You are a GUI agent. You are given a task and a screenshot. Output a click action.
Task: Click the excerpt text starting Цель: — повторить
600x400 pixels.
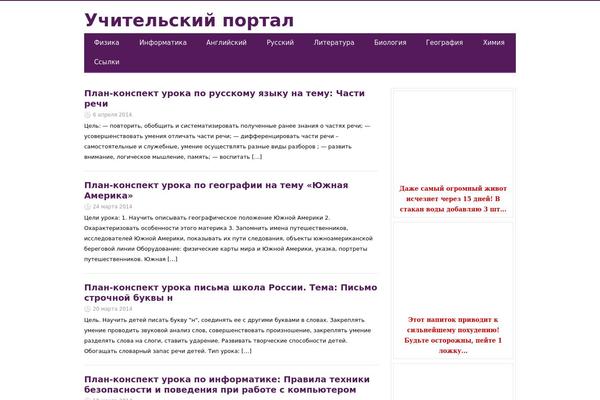(x=227, y=141)
